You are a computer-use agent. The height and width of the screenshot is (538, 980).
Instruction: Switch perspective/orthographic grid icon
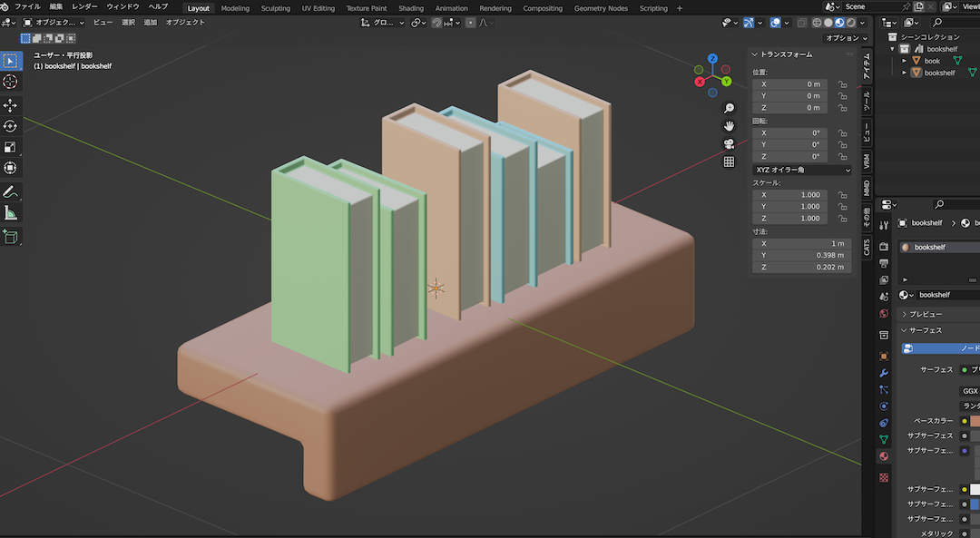coord(729,161)
